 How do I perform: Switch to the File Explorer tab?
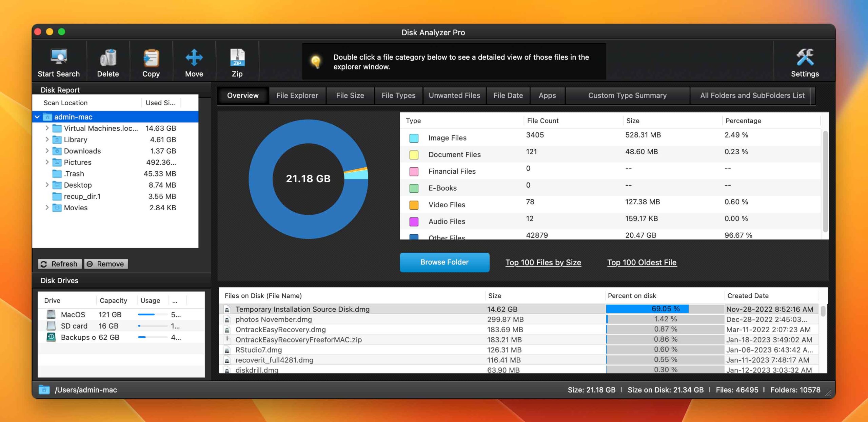coord(297,95)
